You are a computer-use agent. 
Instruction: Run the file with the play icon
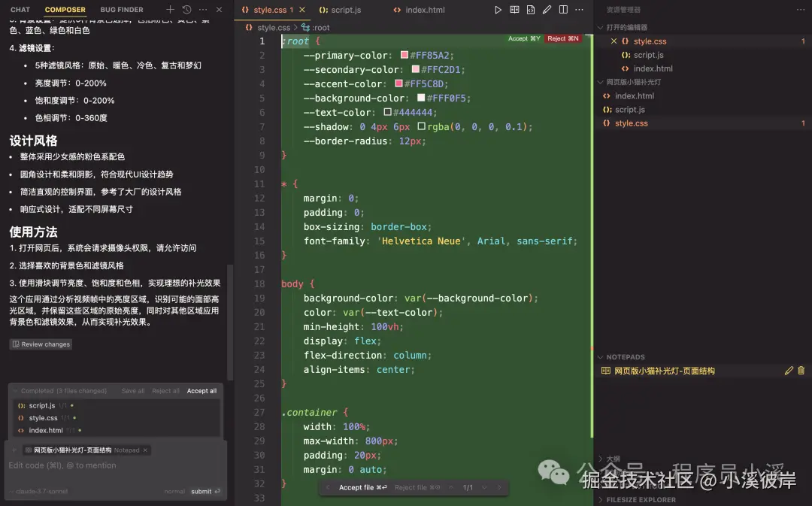point(498,10)
